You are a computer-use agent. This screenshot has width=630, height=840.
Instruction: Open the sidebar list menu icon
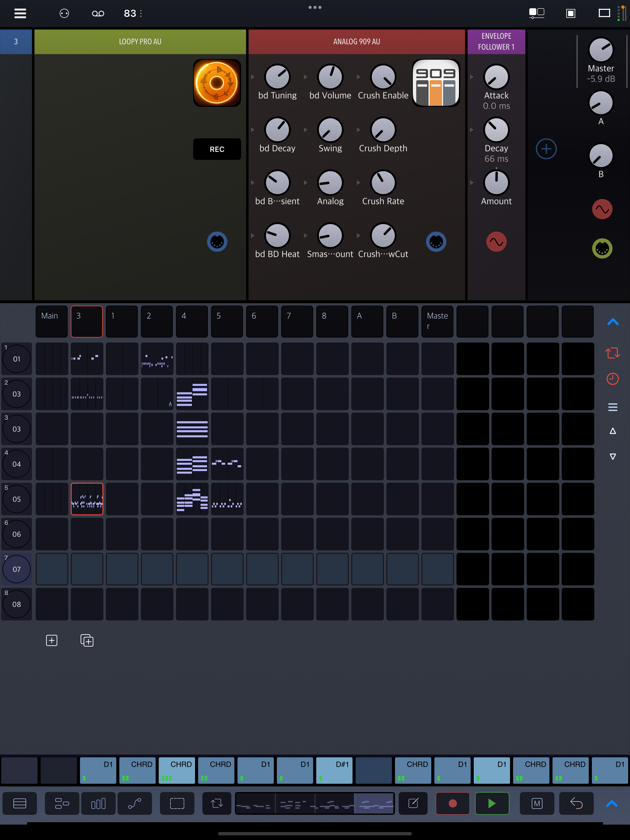point(612,407)
